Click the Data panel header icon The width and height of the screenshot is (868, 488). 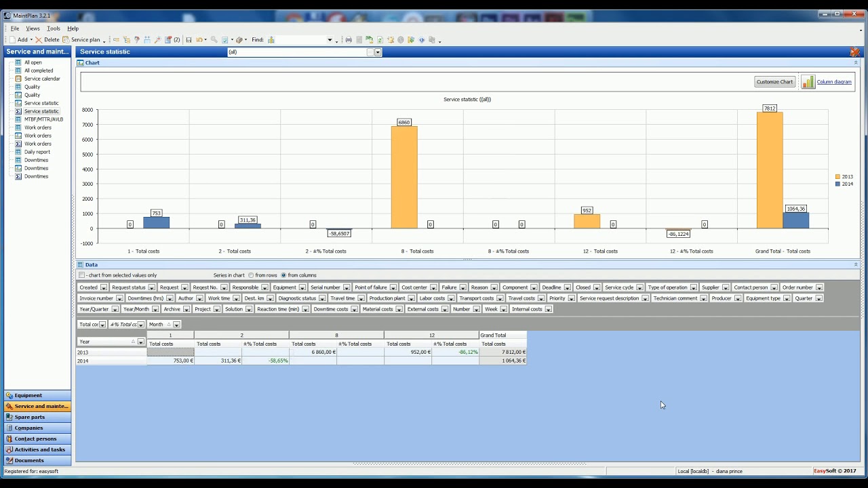[x=81, y=264]
